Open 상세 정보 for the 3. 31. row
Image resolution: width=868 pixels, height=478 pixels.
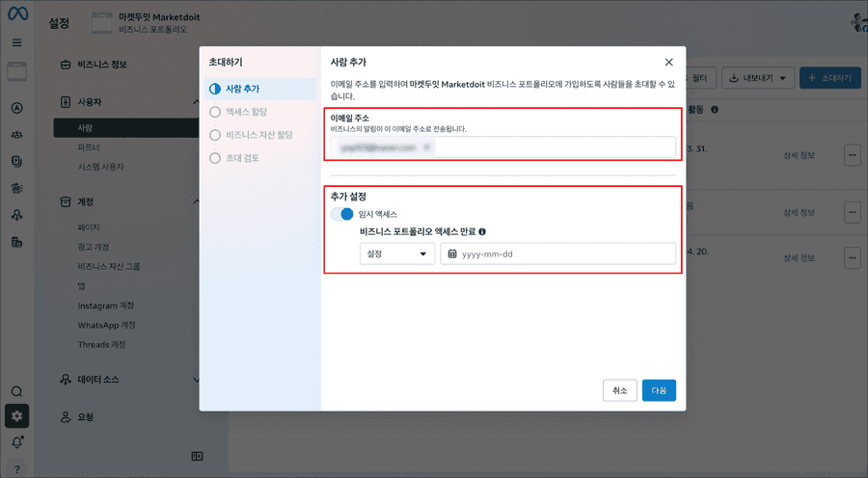(x=799, y=155)
